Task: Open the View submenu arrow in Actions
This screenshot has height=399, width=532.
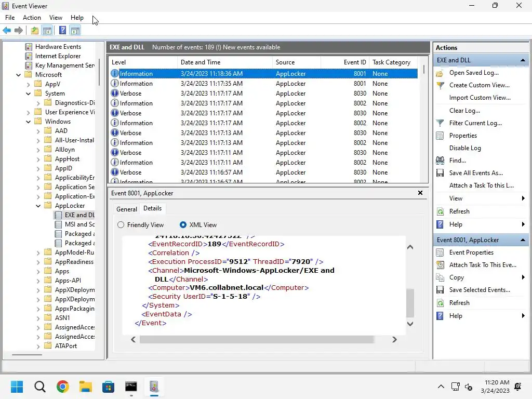Action: point(523,198)
